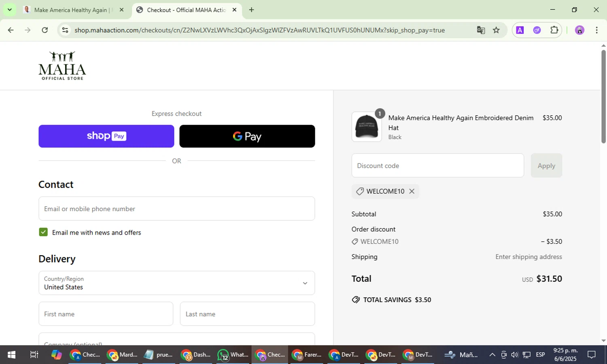Click the volume speaker icon
Viewport: 607px width, 364px height.
(x=514, y=355)
